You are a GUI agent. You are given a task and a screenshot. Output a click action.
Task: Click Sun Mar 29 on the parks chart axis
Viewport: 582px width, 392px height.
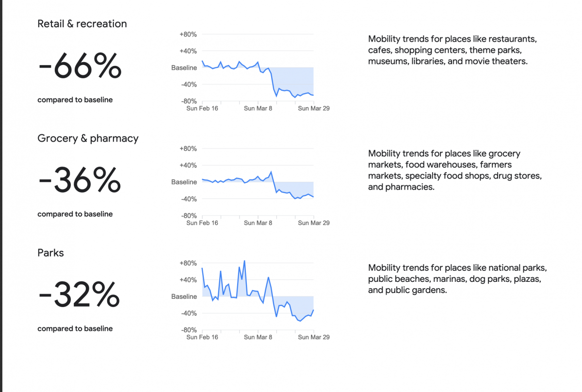(x=313, y=337)
